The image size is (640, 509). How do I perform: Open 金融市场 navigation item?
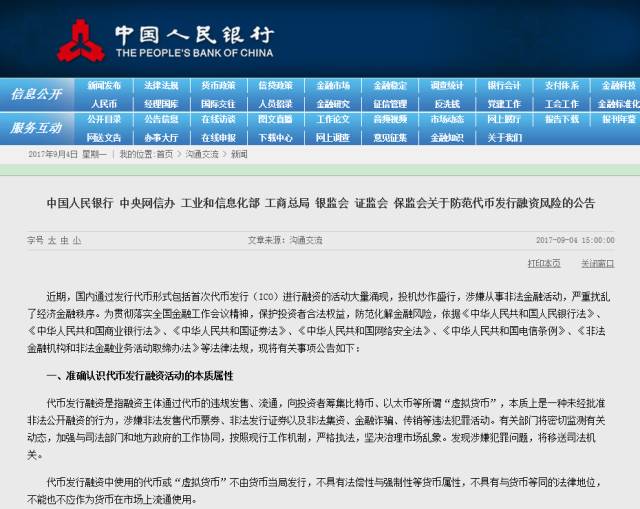pos(333,86)
